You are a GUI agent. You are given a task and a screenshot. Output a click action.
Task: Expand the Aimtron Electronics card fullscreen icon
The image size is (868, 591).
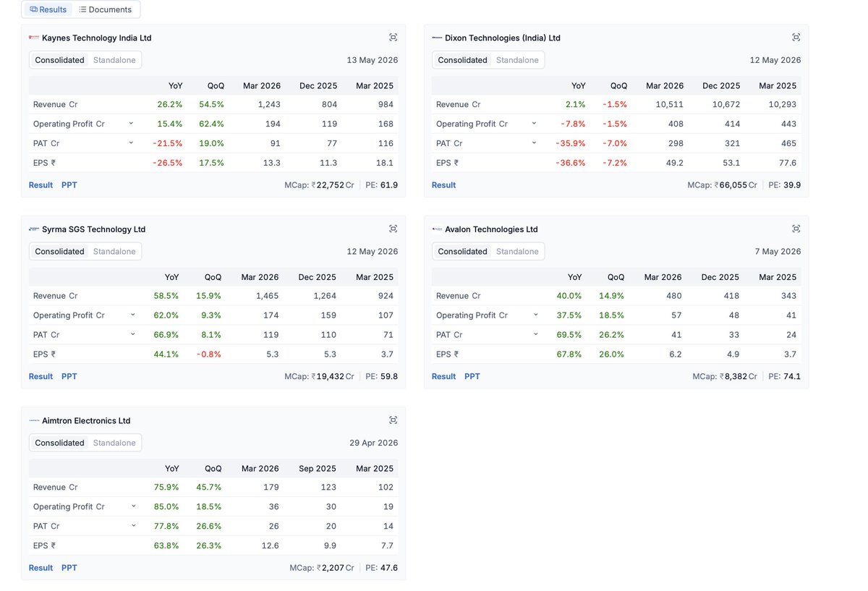(x=393, y=420)
